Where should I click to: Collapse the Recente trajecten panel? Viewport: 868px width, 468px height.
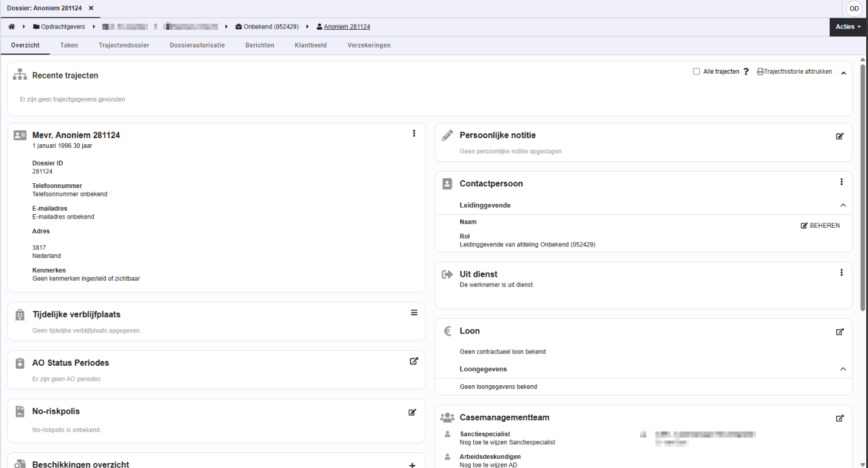(844, 73)
